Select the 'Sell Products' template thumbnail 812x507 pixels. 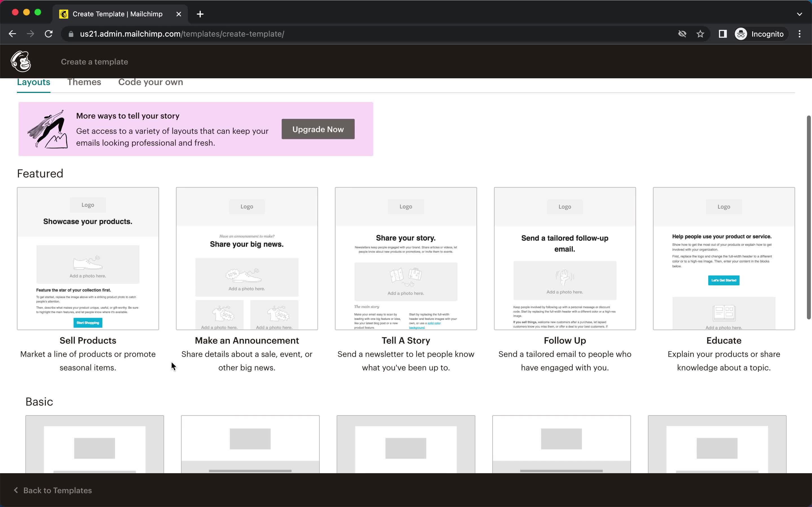tap(88, 258)
